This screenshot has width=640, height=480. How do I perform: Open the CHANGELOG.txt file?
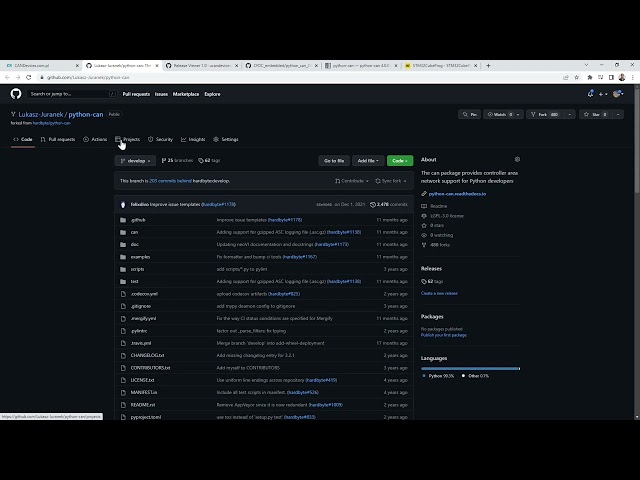click(147, 356)
